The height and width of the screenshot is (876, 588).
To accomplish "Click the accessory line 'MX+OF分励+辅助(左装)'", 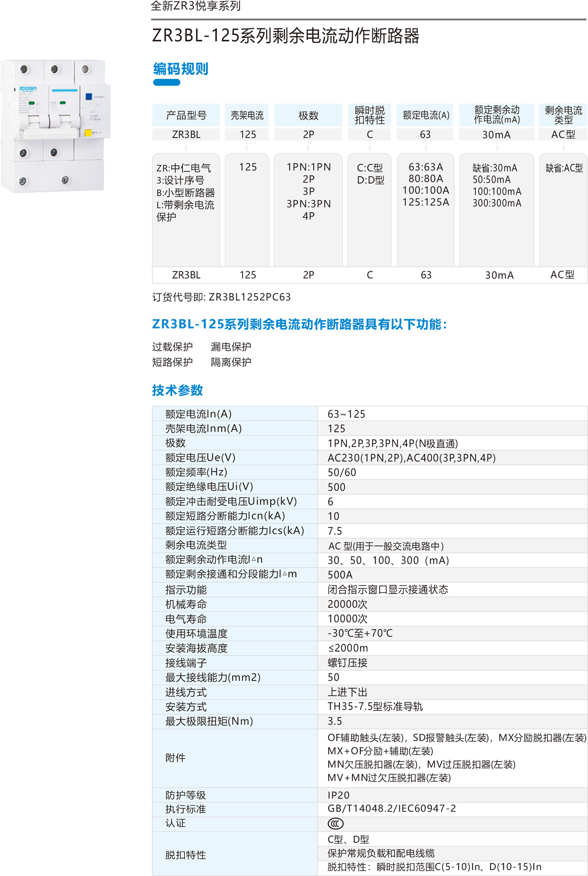I will pyautogui.click(x=380, y=751).
